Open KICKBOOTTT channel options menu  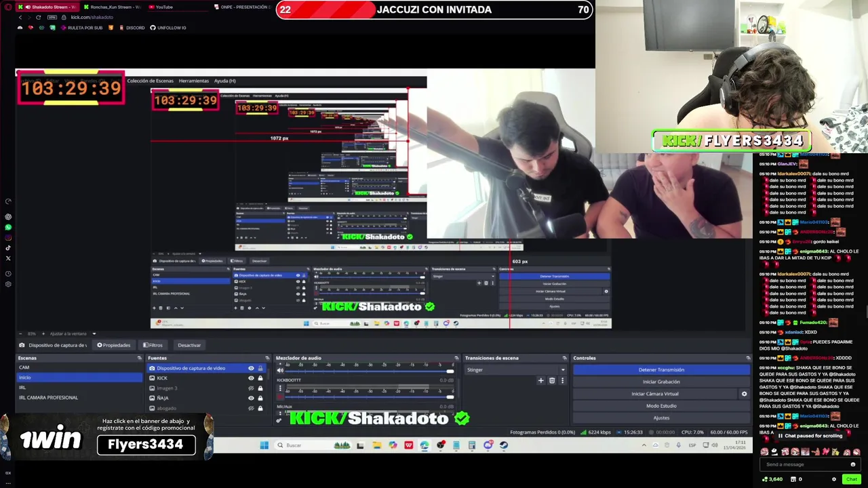(x=280, y=389)
